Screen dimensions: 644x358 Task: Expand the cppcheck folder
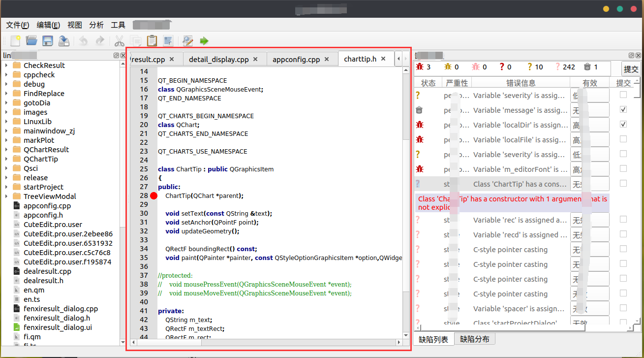6,75
